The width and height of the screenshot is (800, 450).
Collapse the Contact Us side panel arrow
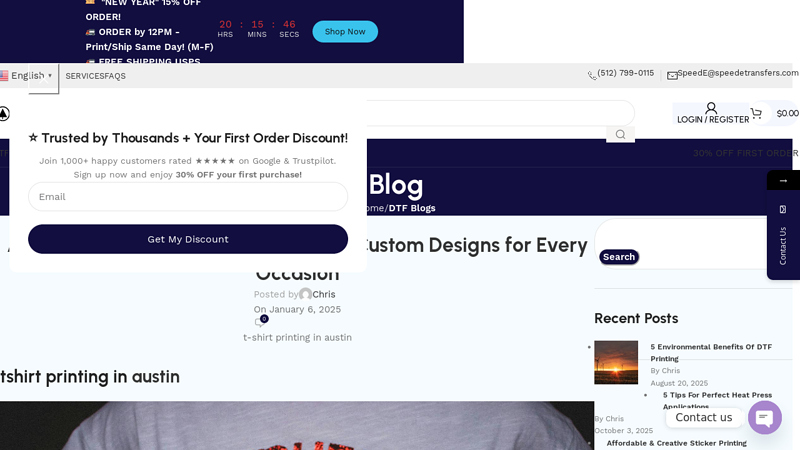783,181
